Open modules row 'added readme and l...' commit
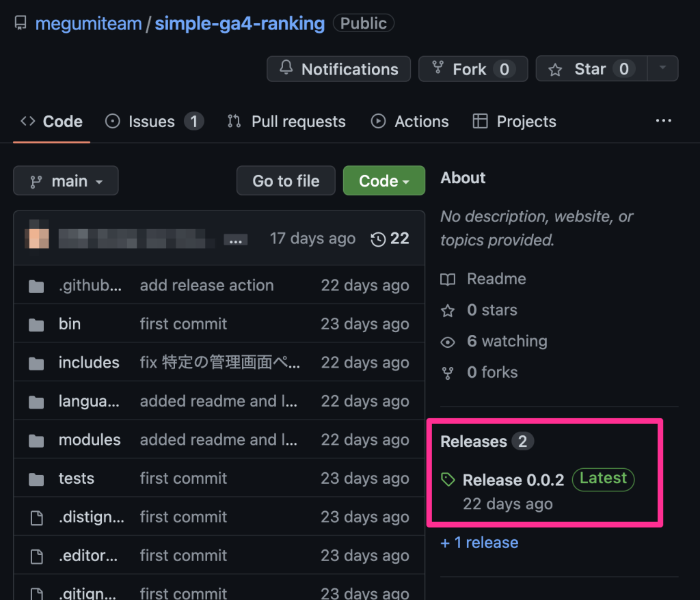700x600 pixels. 218,439
